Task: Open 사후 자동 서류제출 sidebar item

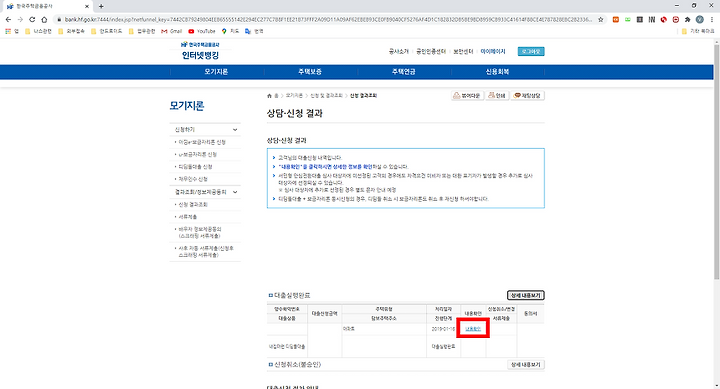Action: coord(206,251)
